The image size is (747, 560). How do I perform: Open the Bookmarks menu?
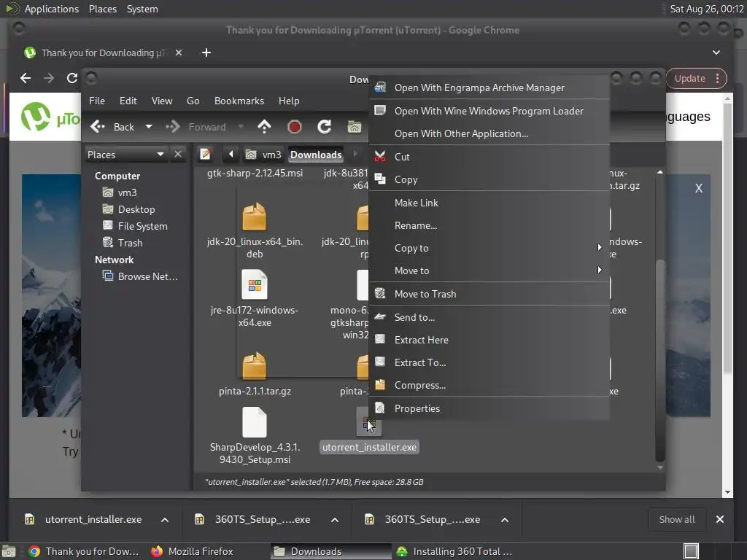(x=239, y=101)
